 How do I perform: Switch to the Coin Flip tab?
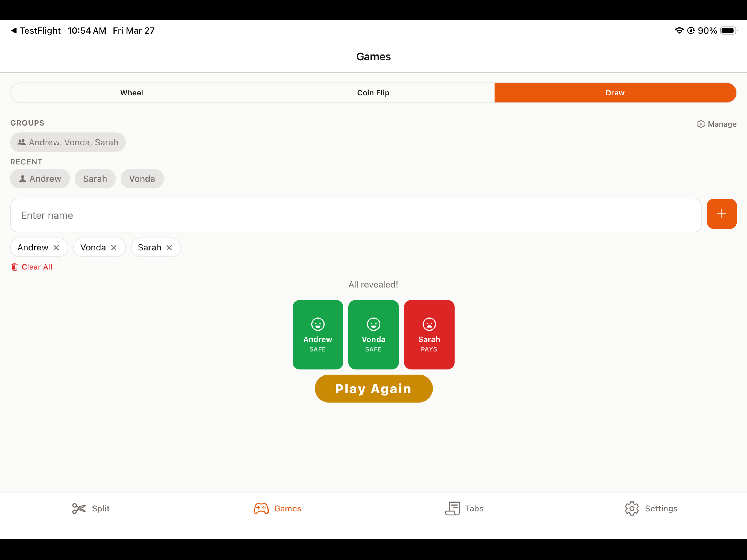tap(373, 92)
